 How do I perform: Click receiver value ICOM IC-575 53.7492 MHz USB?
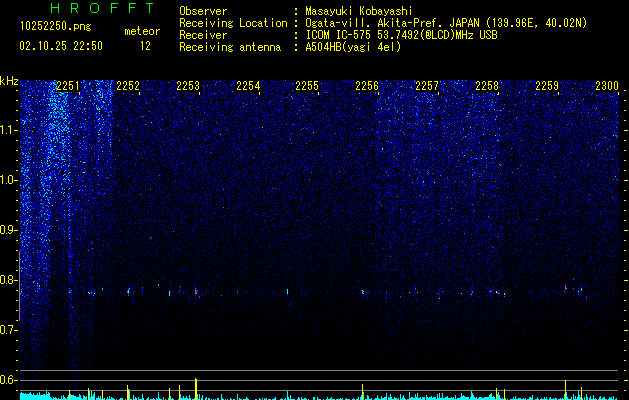click(x=402, y=35)
